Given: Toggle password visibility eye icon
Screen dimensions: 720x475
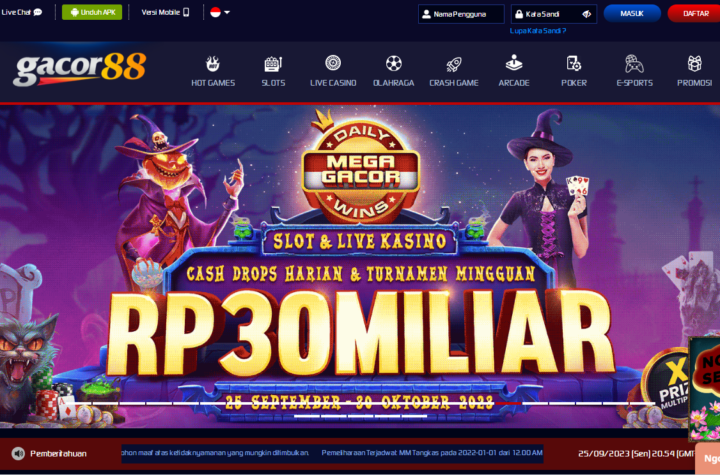Looking at the screenshot, I should [x=586, y=14].
